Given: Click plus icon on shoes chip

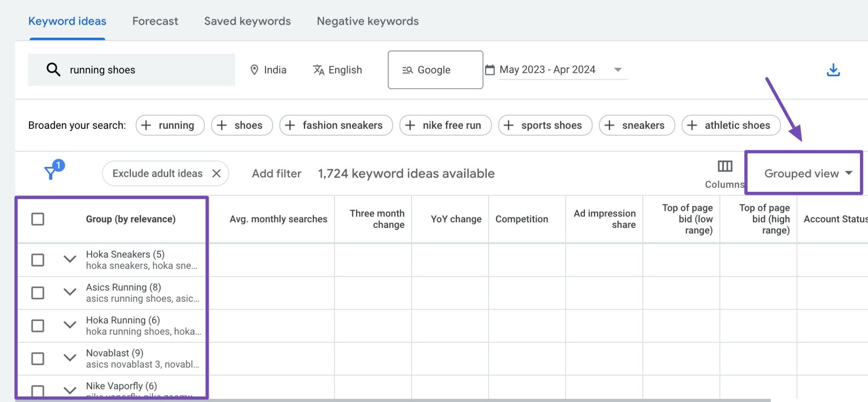Looking at the screenshot, I should pyautogui.click(x=222, y=125).
